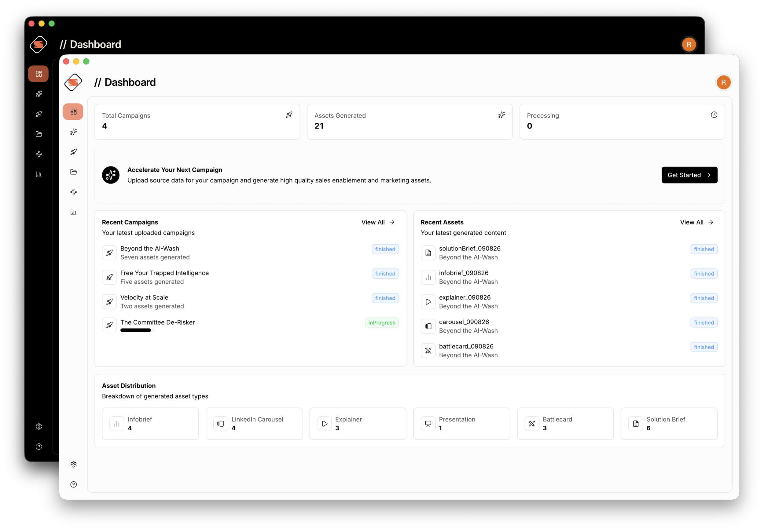Screen dimensions: 764x532
Task: Open help icon in dark window sidebar
Action: coord(39,446)
